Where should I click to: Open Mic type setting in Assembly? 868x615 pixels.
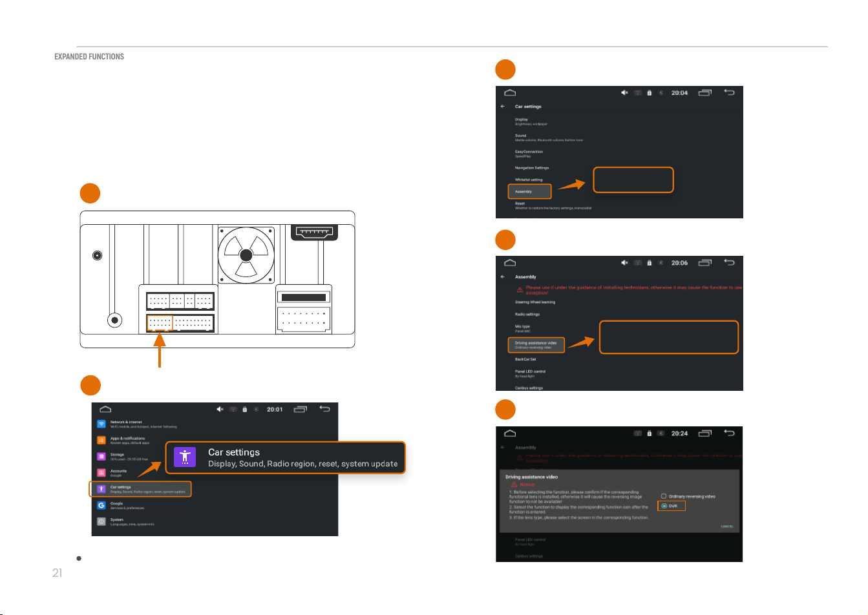pyautogui.click(x=523, y=328)
